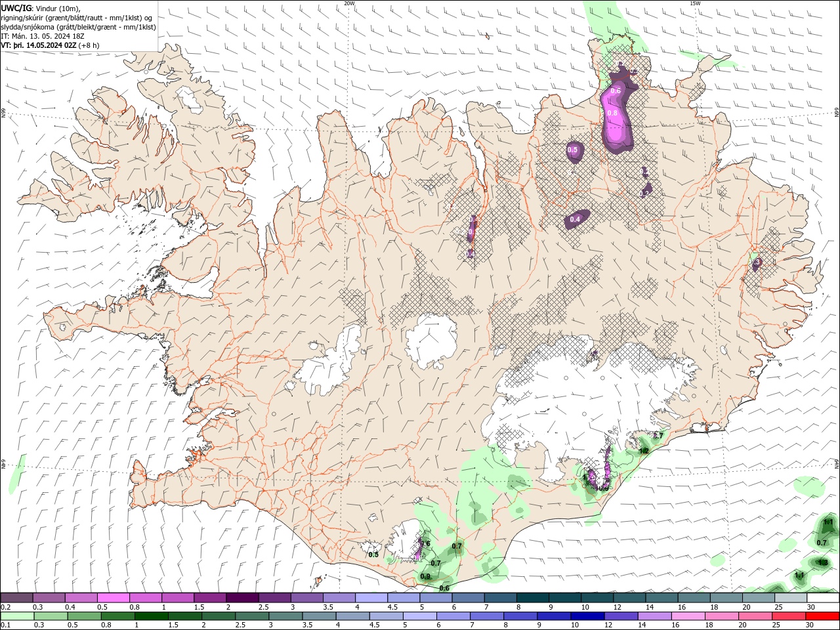Image resolution: width=840 pixels, height=630 pixels.
Task: Click the 'slydda/snjókoma' legend description line
Action: (78, 27)
